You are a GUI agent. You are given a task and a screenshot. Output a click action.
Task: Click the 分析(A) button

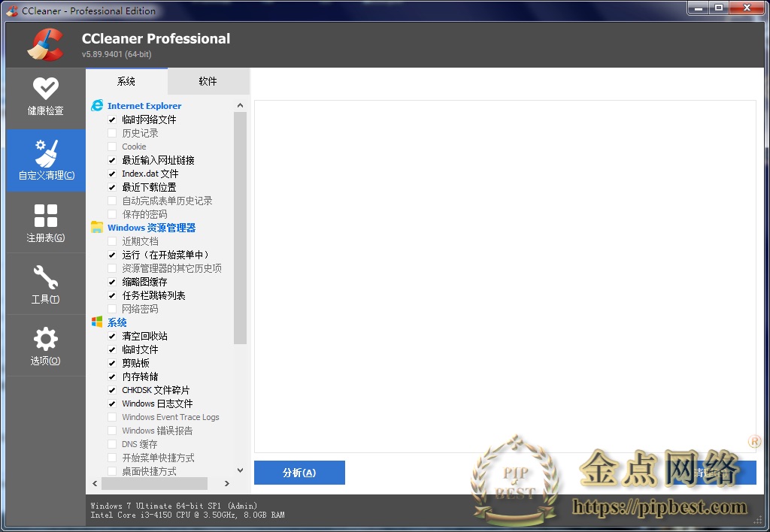[299, 473]
